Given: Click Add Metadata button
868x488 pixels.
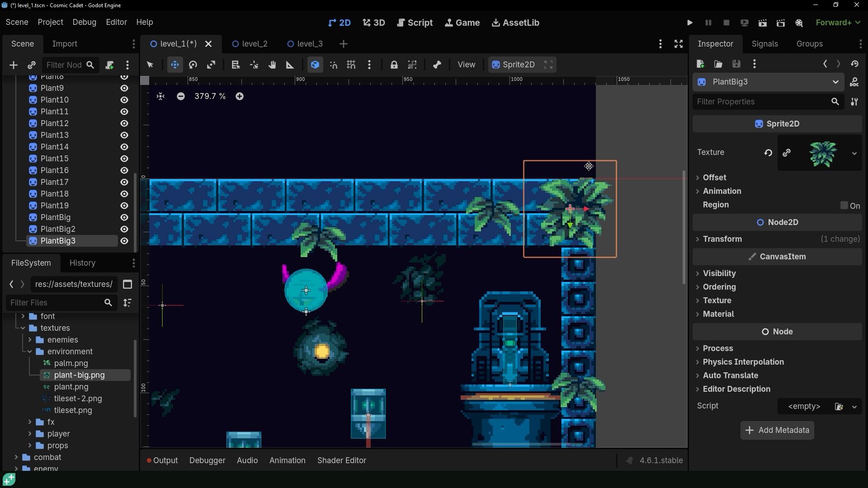Looking at the screenshot, I should coord(777,430).
